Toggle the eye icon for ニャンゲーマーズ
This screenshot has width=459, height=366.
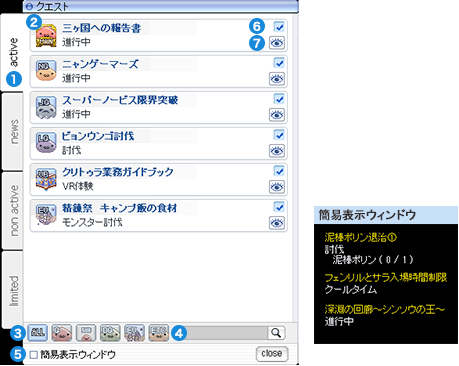[277, 79]
